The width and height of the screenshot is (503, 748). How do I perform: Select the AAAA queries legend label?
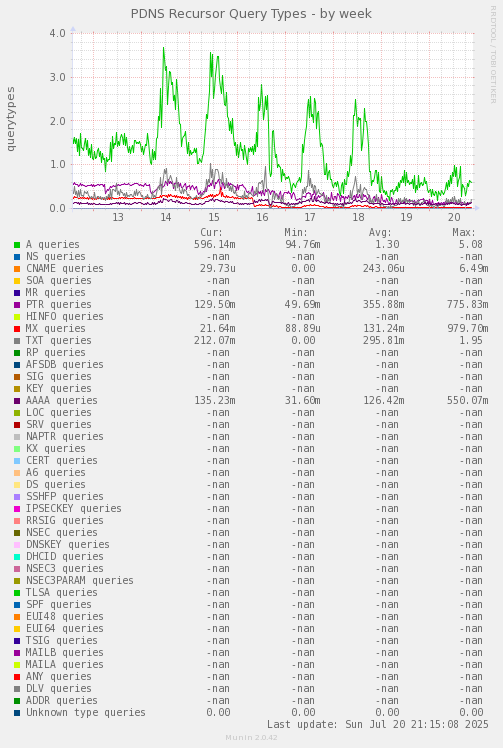click(62, 400)
